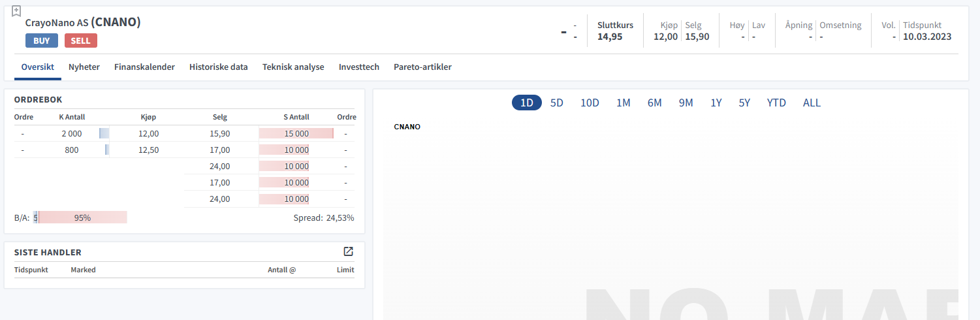The image size is (980, 320).
Task: Select the 9M chart range
Action: click(x=686, y=103)
